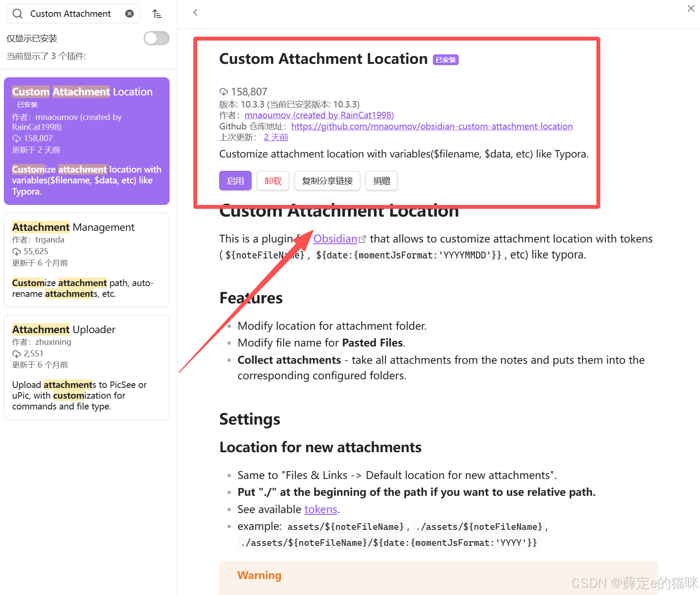This screenshot has width=700, height=595.
Task: Click the 作者: trganda author line
Action: coord(38,239)
